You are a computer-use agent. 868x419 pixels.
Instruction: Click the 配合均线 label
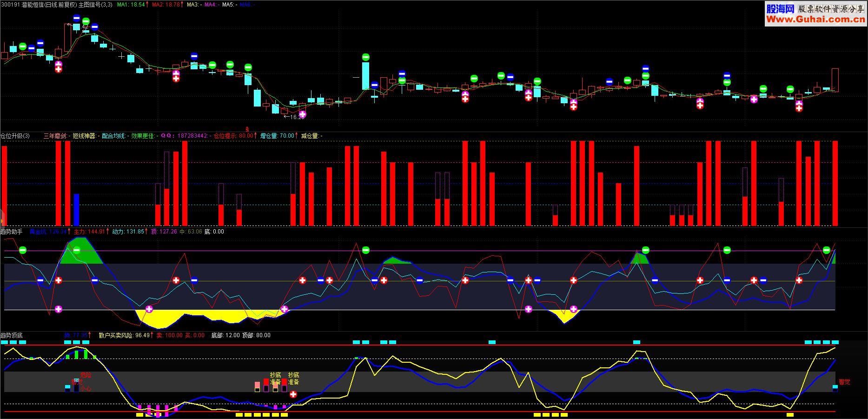coord(114,136)
